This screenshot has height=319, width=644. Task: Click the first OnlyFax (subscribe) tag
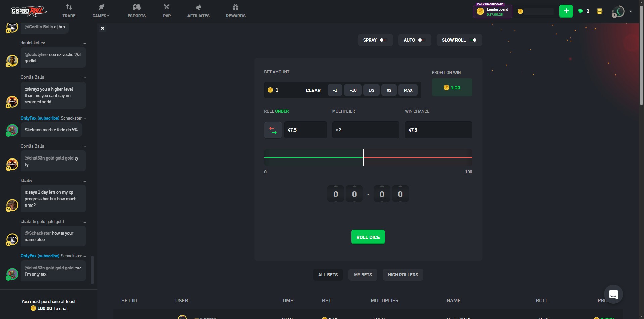pos(40,118)
